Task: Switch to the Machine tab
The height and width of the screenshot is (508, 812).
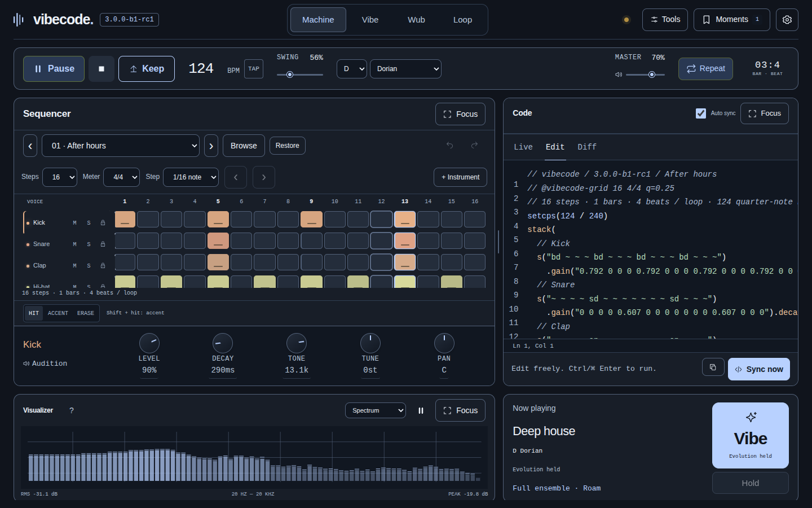Action: coord(318,20)
